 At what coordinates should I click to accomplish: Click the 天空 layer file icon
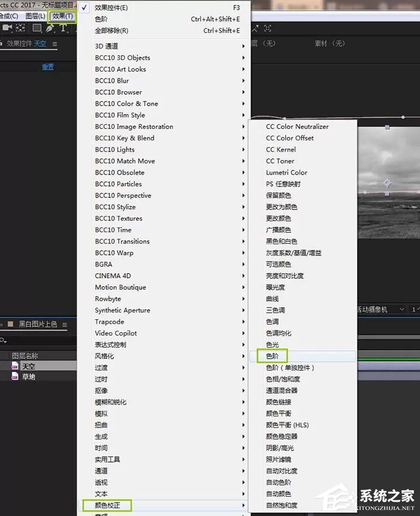pyautogui.click(x=15, y=365)
